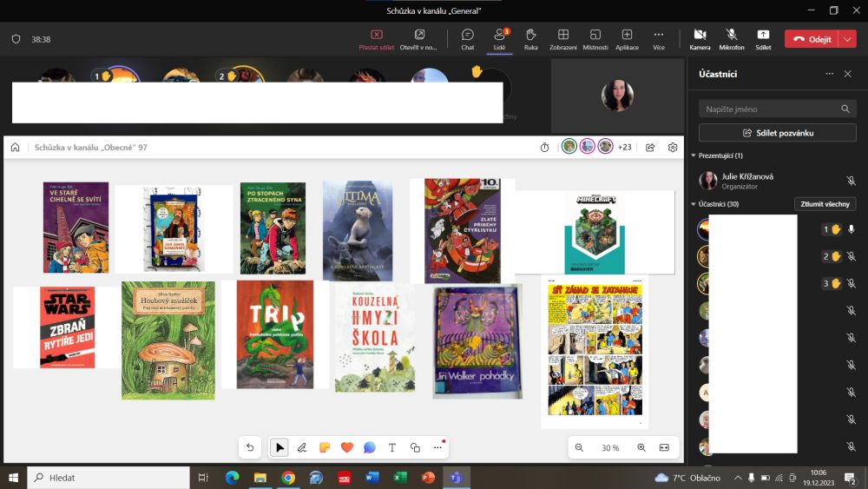The width and height of the screenshot is (868, 489).
Task: Click muted mic of participant with hand 2
Action: tap(851, 256)
